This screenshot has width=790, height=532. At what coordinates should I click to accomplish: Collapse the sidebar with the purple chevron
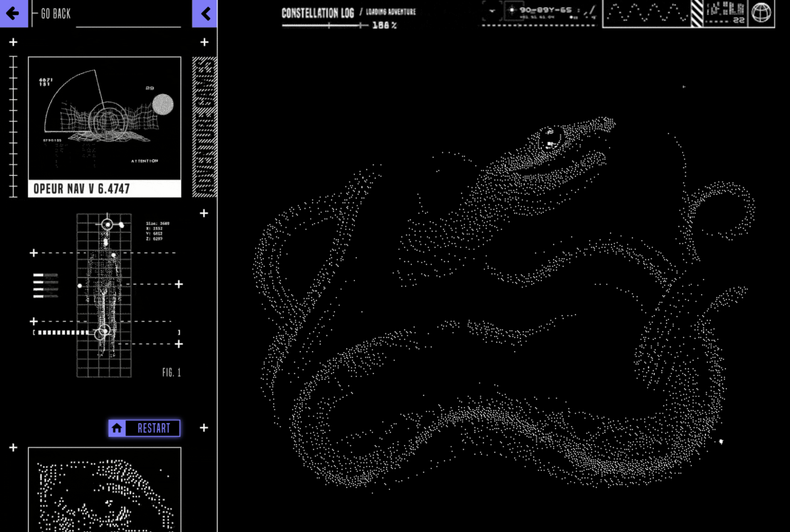pos(204,13)
